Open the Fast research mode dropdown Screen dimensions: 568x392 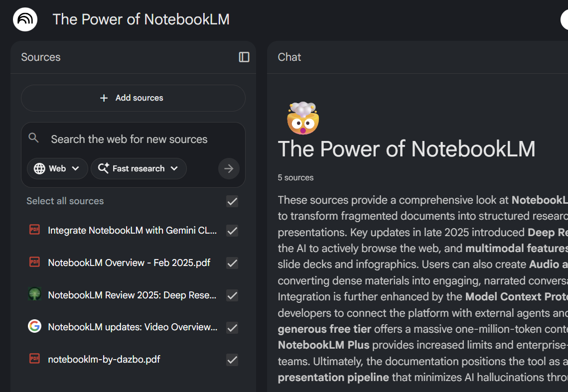coord(139,168)
